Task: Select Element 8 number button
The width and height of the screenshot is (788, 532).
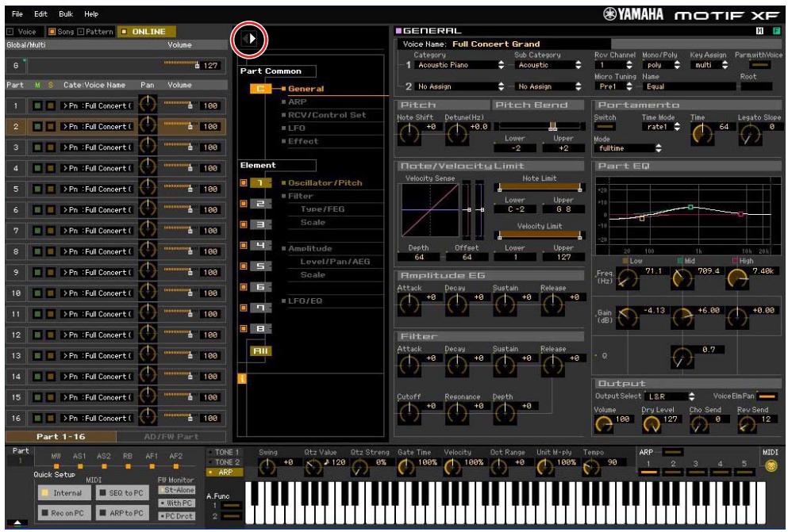Action: (x=260, y=329)
